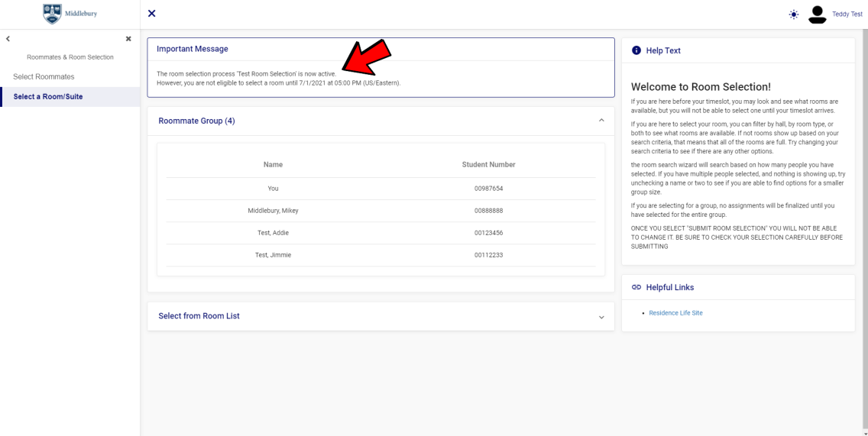
Task: Open the Residence Life Site link
Action: click(675, 313)
